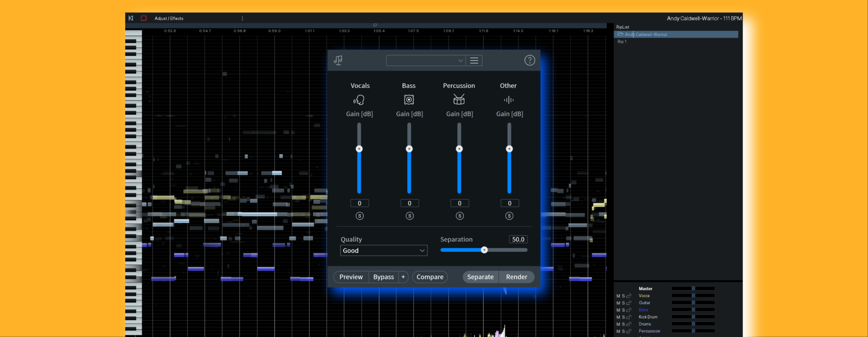Click the Other waveform icon
The height and width of the screenshot is (337, 868).
(x=509, y=100)
